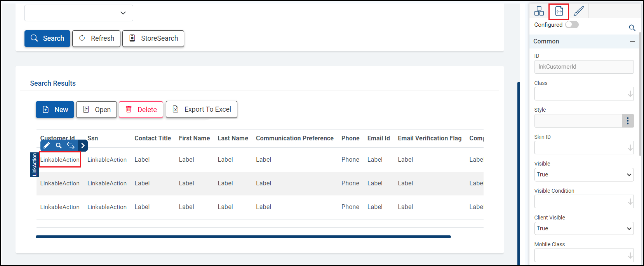Collapse the Common section

[632, 41]
